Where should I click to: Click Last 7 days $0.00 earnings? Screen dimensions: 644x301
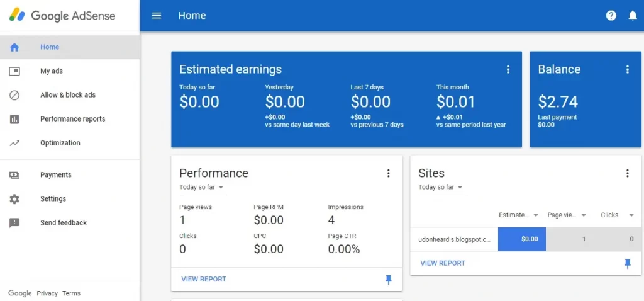coord(370,101)
